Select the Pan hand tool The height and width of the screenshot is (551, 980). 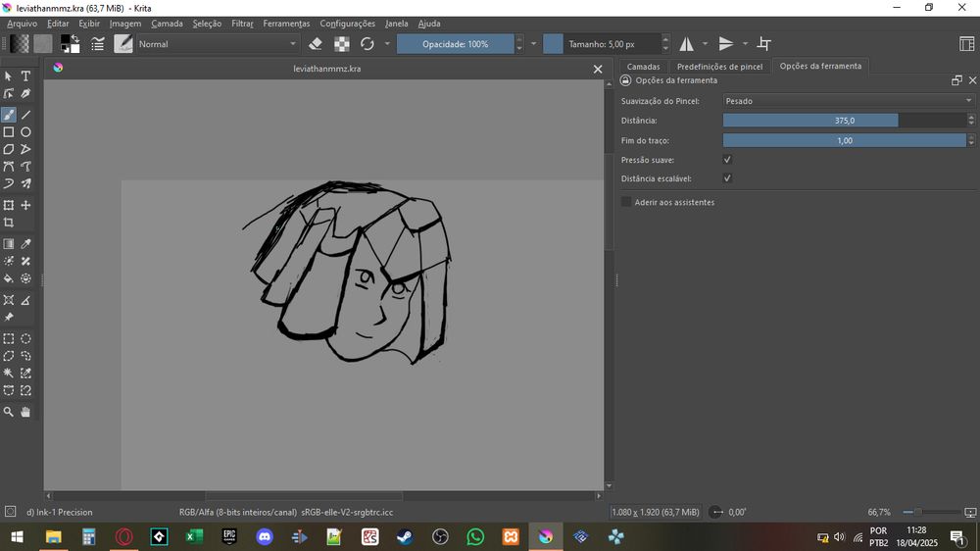[x=25, y=413]
